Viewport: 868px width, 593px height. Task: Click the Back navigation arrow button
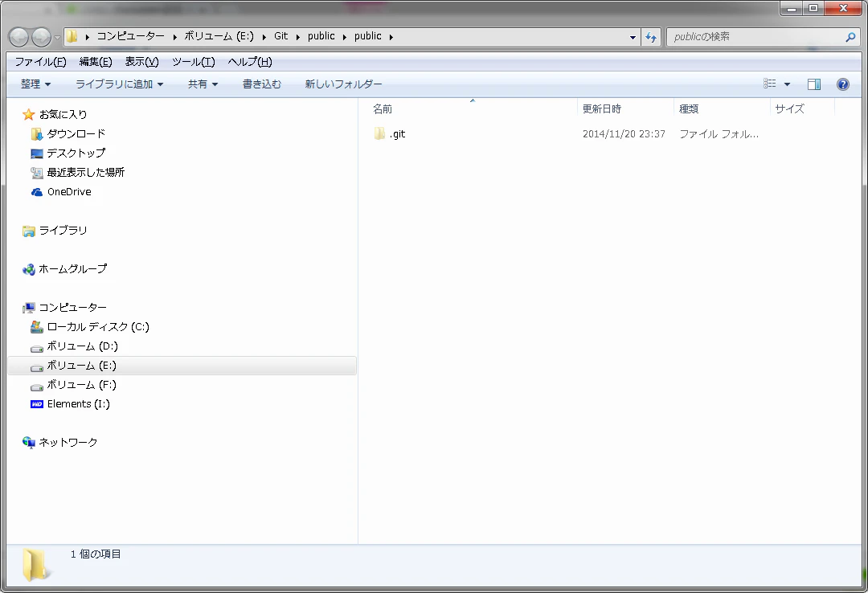tap(18, 37)
